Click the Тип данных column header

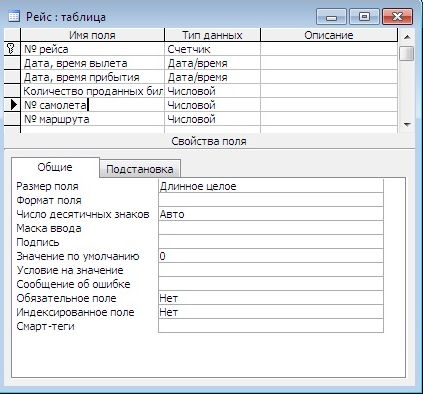(x=212, y=35)
